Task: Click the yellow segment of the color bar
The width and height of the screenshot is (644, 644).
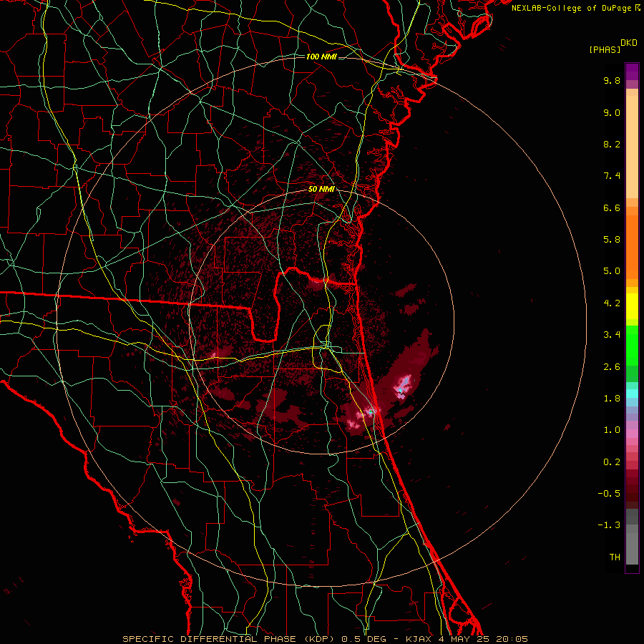Action: (632, 306)
